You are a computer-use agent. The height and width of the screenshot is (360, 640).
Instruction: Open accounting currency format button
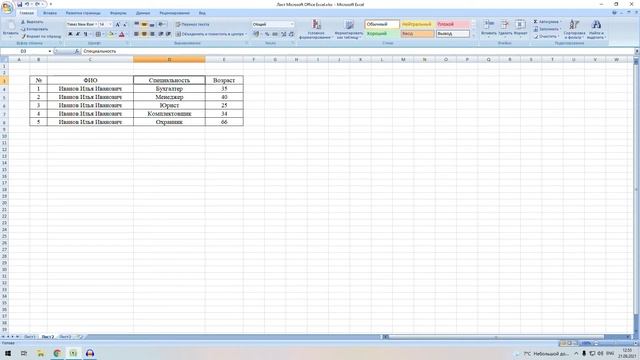[x=257, y=34]
